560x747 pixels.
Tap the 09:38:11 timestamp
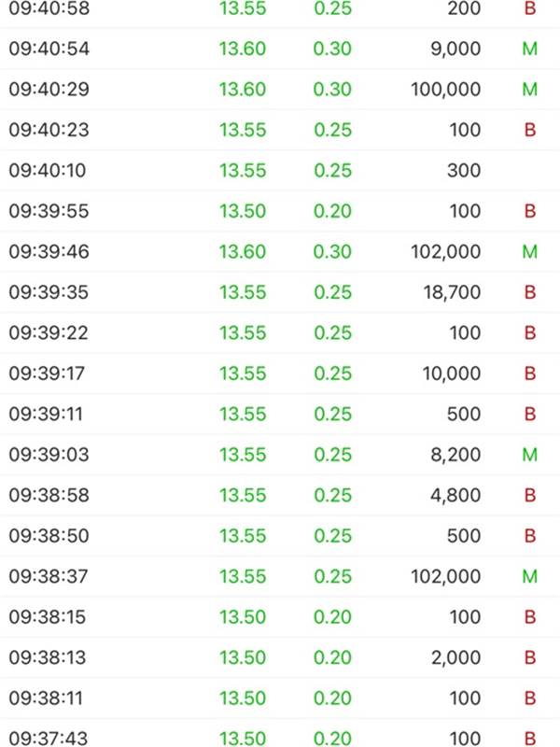click(46, 698)
